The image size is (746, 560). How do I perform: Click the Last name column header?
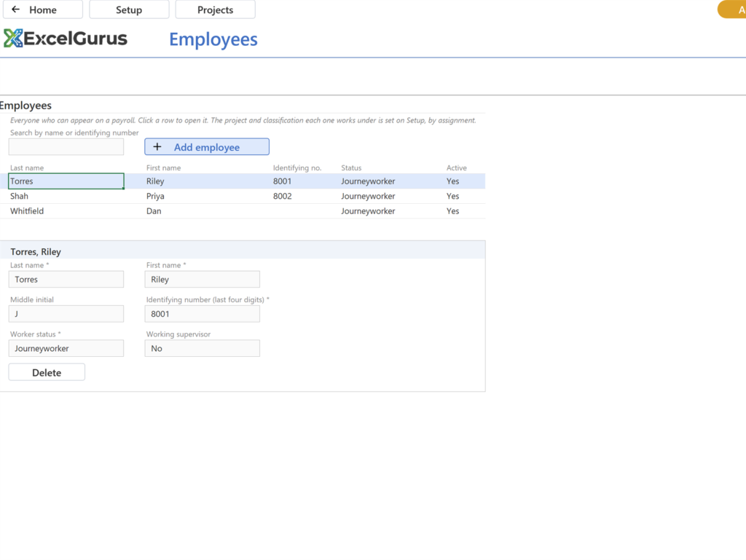27,167
